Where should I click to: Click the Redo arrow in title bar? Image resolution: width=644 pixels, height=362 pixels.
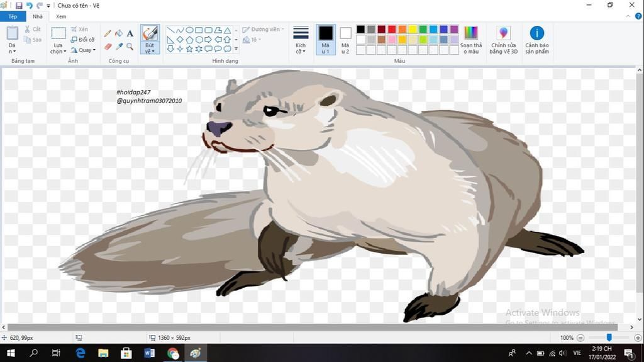[40, 5]
